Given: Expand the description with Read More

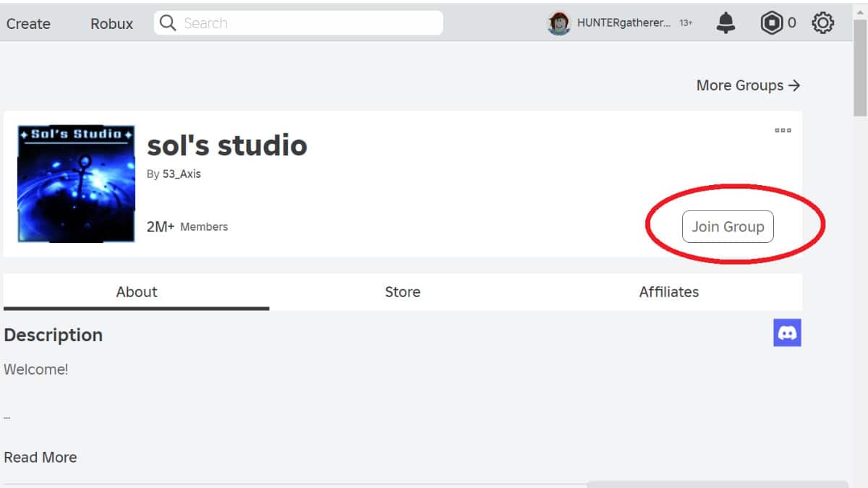Looking at the screenshot, I should click(41, 457).
